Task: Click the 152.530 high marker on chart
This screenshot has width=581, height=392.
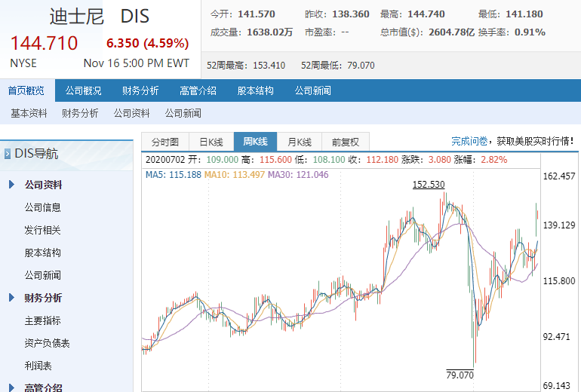Action: (429, 185)
